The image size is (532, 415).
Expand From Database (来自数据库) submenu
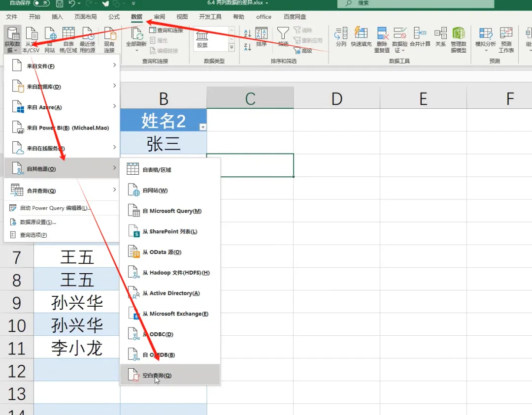click(62, 87)
